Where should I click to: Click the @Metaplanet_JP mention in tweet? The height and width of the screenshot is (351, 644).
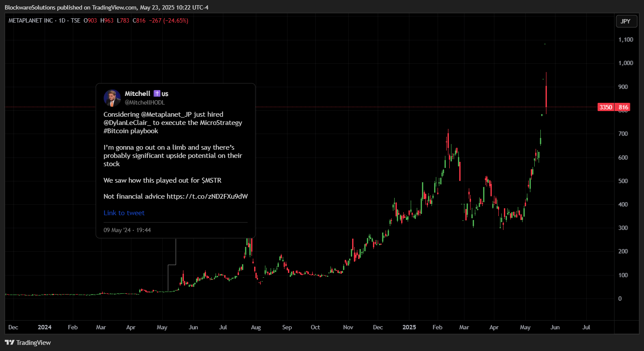click(166, 114)
